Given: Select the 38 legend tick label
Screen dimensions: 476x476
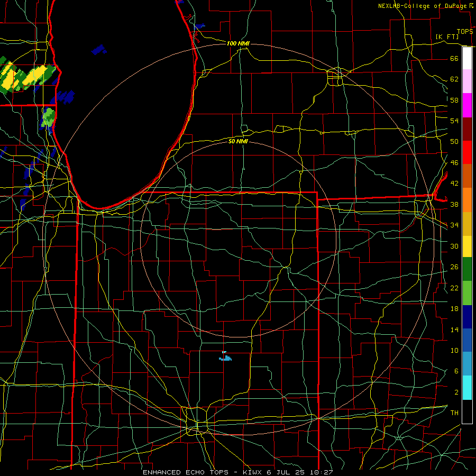Looking at the screenshot, I should [454, 204].
